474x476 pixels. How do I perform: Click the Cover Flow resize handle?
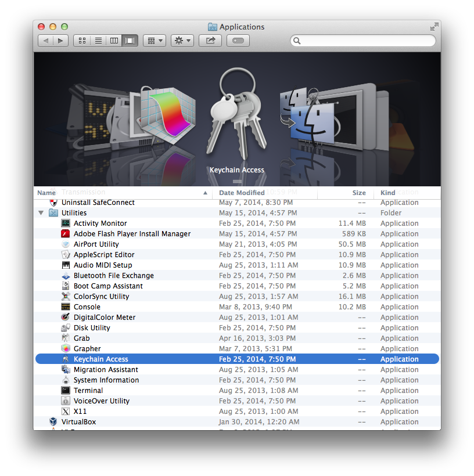237,182
